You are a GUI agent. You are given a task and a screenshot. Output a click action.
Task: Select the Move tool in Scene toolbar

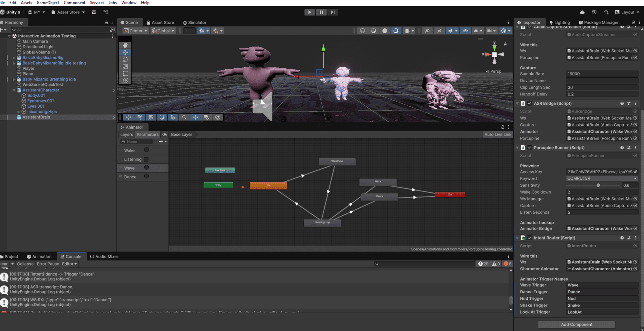point(125,52)
